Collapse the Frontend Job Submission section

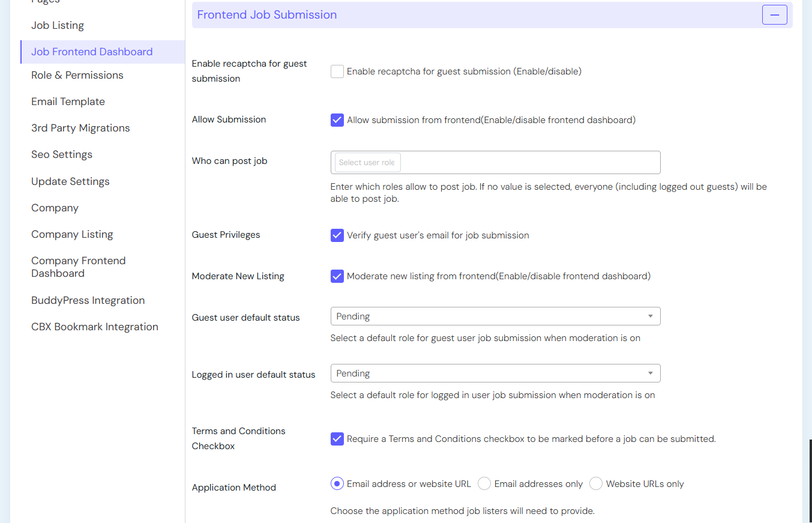tap(774, 15)
